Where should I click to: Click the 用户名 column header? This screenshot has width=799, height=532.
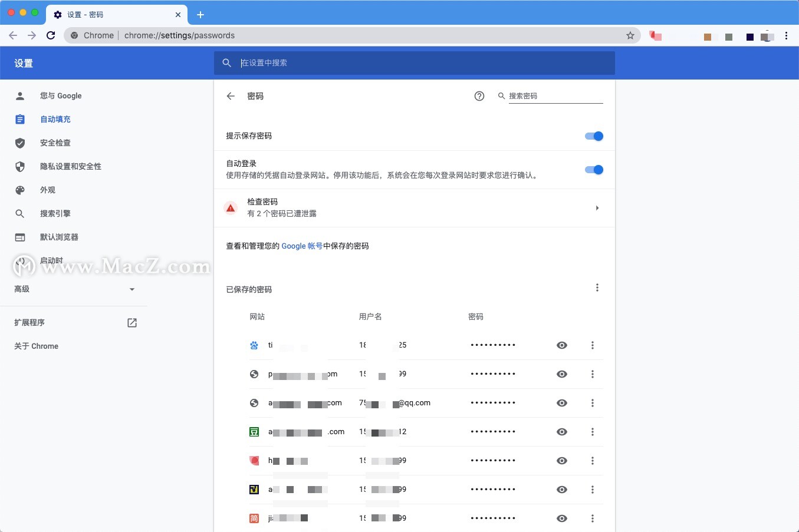pos(370,317)
